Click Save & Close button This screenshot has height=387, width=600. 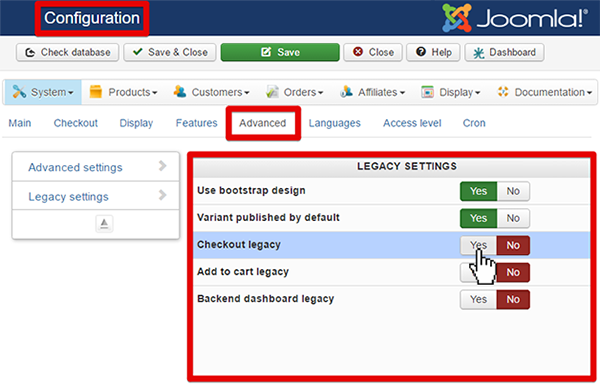170,52
